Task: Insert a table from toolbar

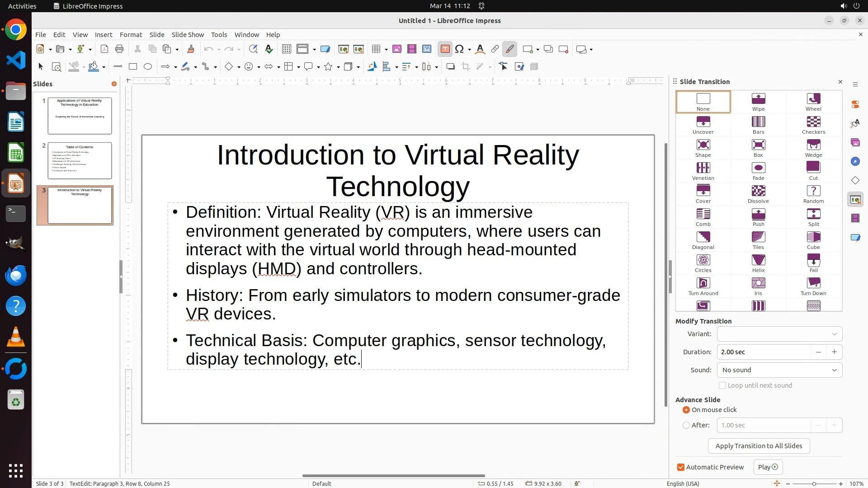Action: (x=376, y=49)
